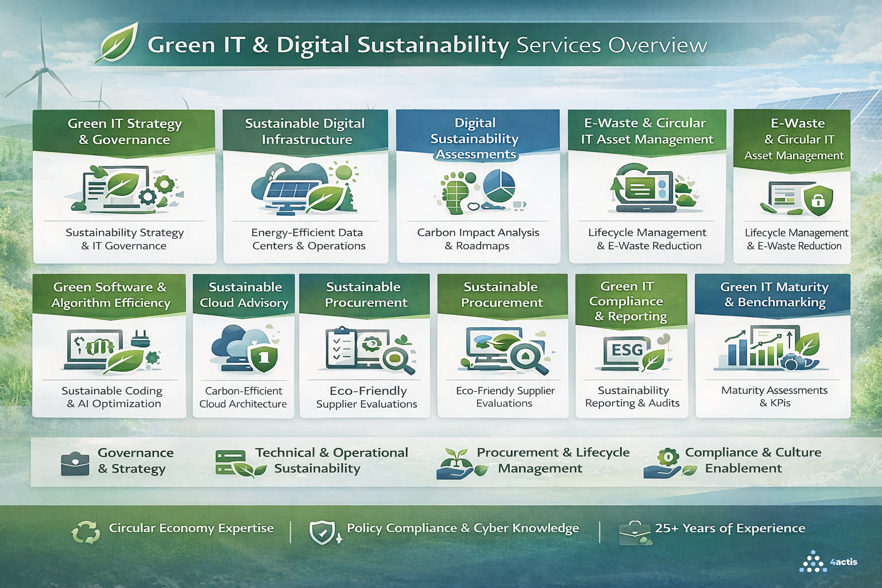The width and height of the screenshot is (882, 588).
Task: Click the ESG monitor icon
Action: click(x=628, y=350)
